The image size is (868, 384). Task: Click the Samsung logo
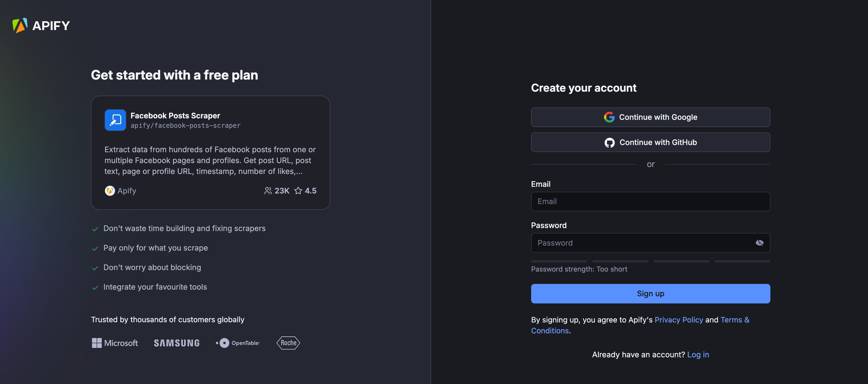[177, 343]
